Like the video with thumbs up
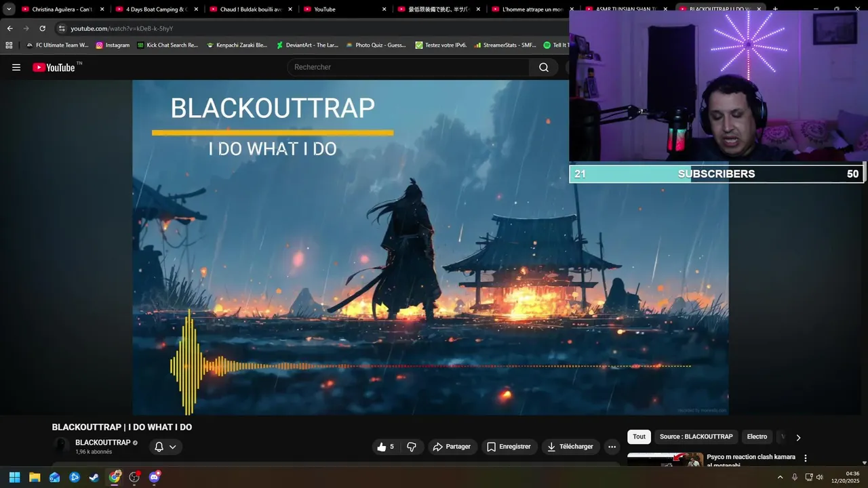The image size is (868, 488). (385, 447)
